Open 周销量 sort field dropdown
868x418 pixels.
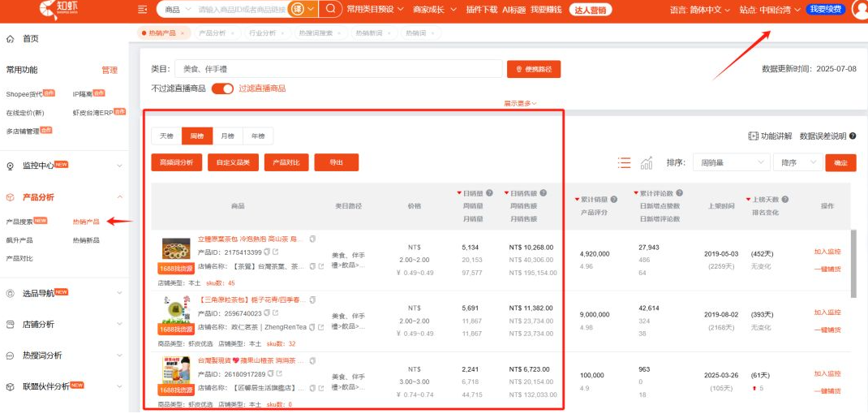[731, 163]
